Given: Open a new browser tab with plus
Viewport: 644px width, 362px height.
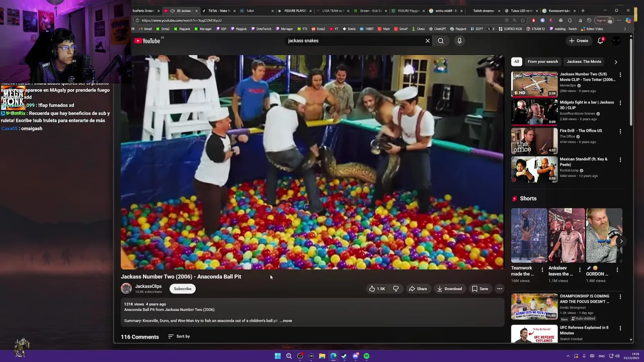Looking at the screenshot, I should 583,11.
